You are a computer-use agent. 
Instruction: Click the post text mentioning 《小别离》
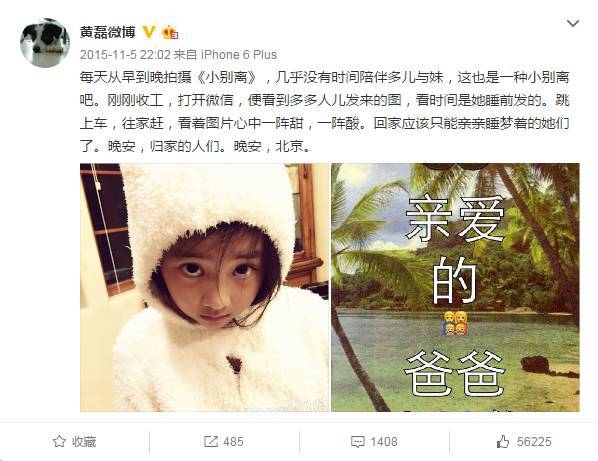[x=325, y=112]
